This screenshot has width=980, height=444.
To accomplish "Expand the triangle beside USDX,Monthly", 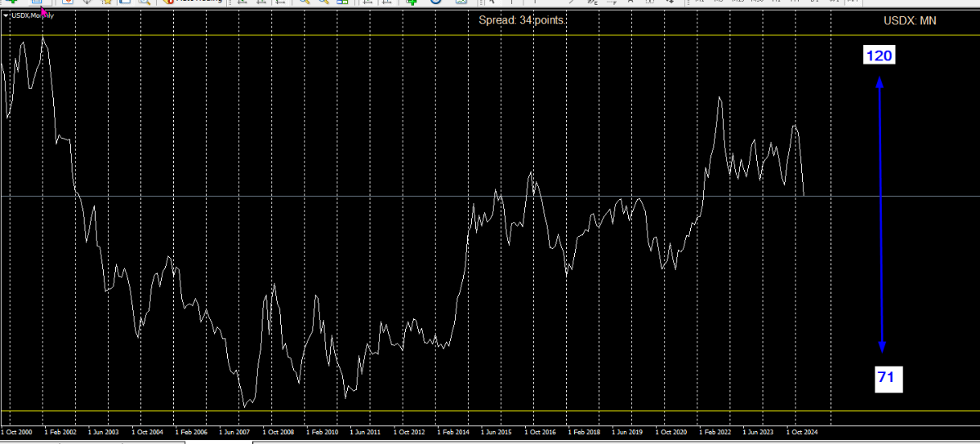I will pyautogui.click(x=6, y=16).
